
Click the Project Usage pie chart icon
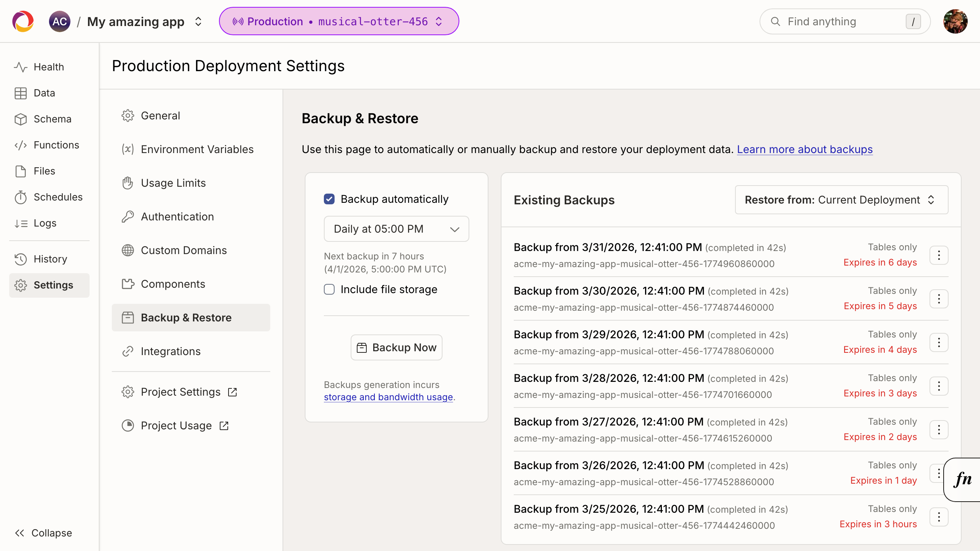(x=128, y=425)
